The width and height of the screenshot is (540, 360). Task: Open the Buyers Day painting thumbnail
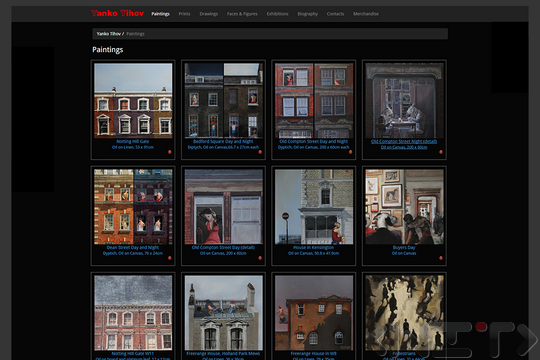point(404,207)
